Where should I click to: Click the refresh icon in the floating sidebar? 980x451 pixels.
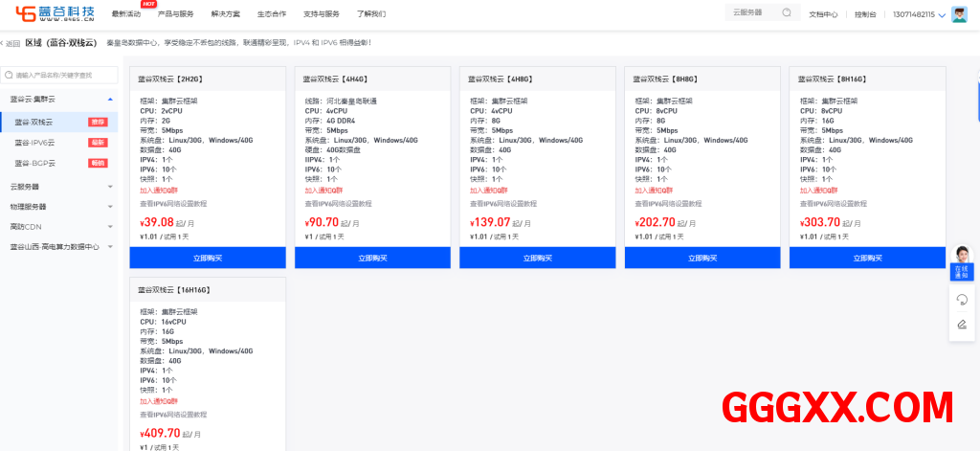[962, 300]
